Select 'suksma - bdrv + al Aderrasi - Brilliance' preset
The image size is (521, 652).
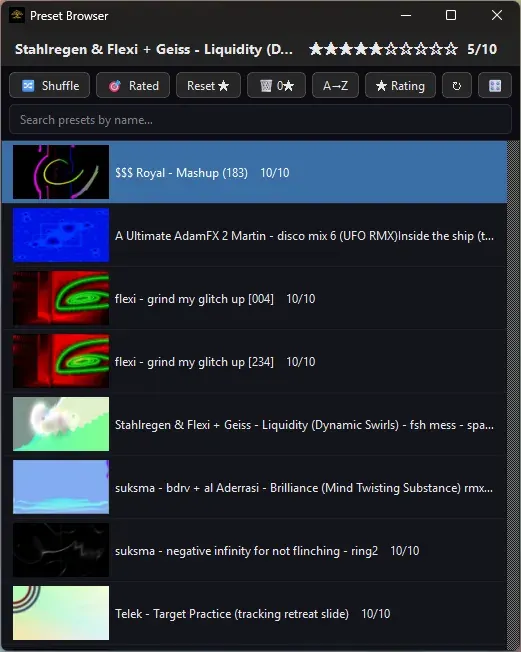coord(254,487)
